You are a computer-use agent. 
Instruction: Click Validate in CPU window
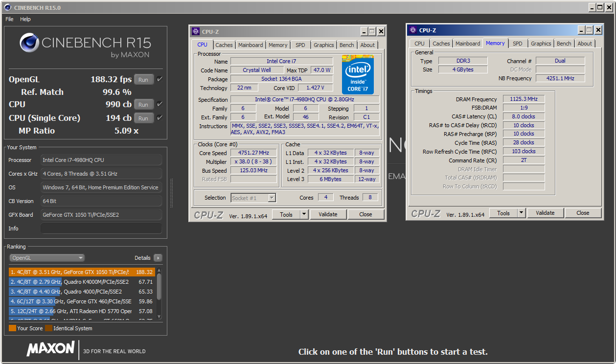click(328, 214)
